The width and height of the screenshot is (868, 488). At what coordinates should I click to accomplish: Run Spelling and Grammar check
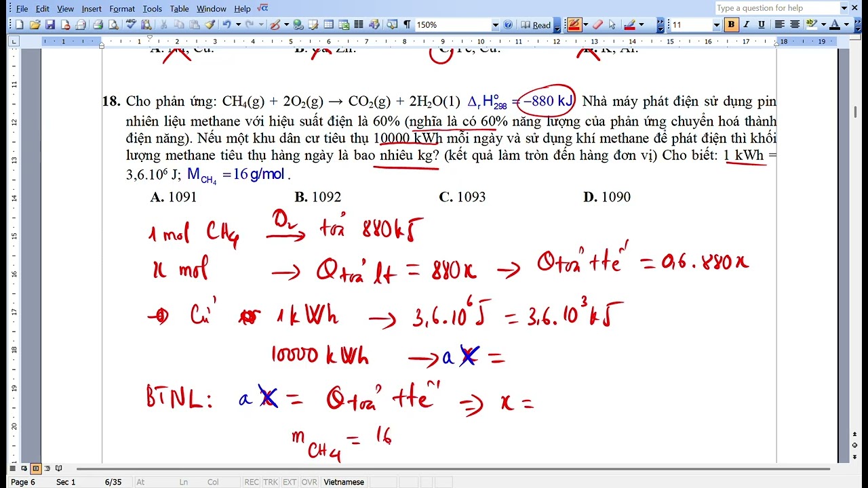[x=131, y=25]
